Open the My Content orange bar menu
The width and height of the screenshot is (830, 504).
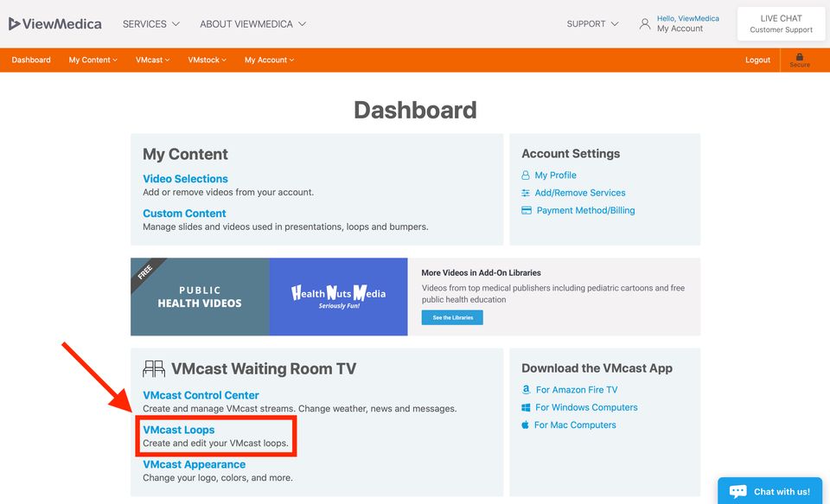pos(93,60)
